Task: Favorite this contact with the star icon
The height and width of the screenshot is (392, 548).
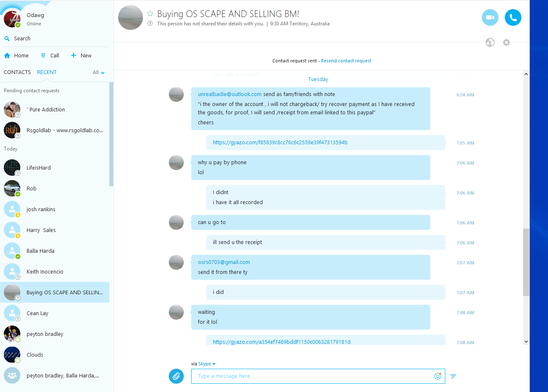Action: coord(150,14)
